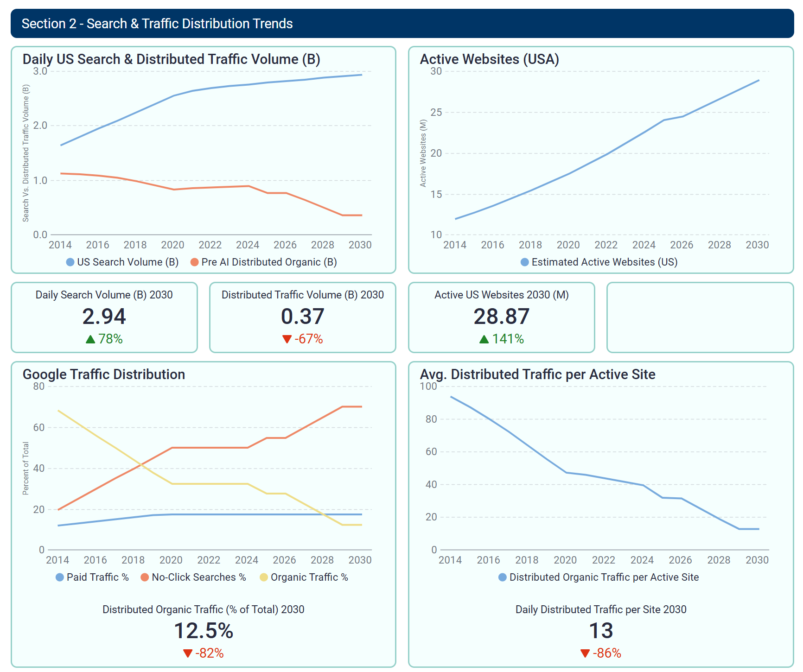The width and height of the screenshot is (803, 672).
Task: Click the Distributed Organic Traffic (% of Total) 2030 label
Action: pos(204,610)
